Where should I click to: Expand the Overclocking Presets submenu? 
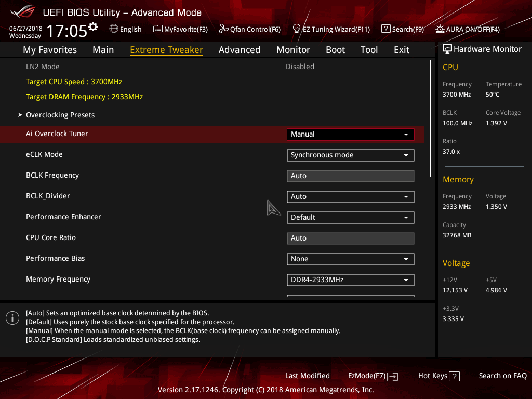pos(60,115)
